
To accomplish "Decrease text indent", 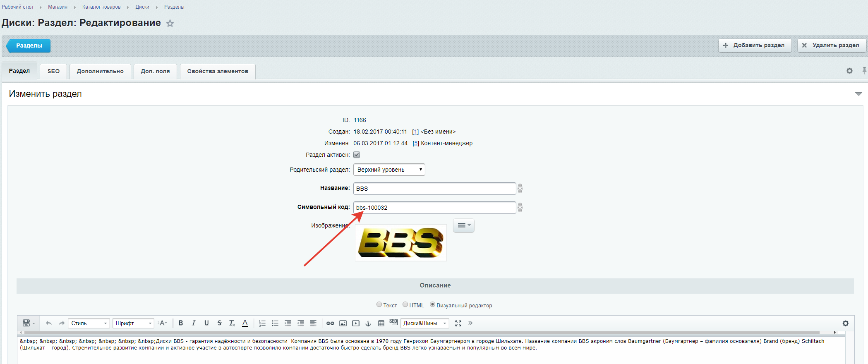I will click(x=301, y=323).
